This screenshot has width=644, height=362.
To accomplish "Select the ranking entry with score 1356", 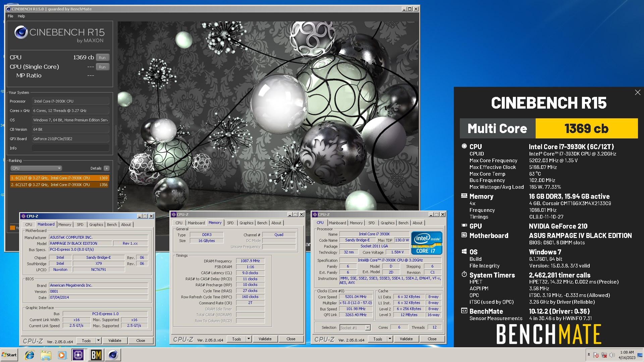I will 59,185.
